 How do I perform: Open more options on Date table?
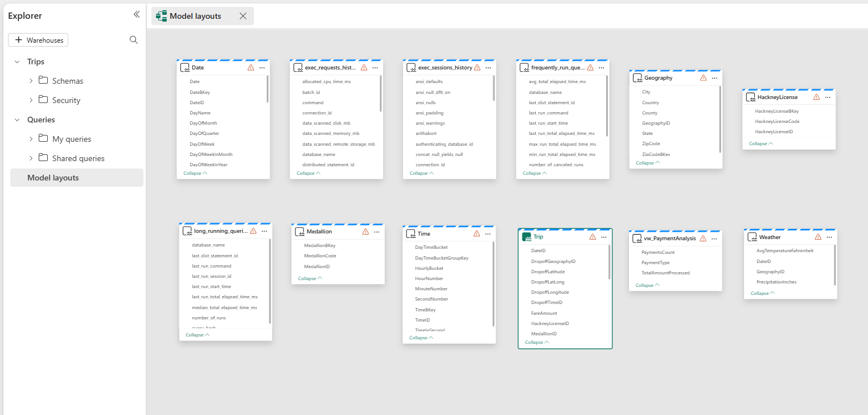click(x=262, y=68)
